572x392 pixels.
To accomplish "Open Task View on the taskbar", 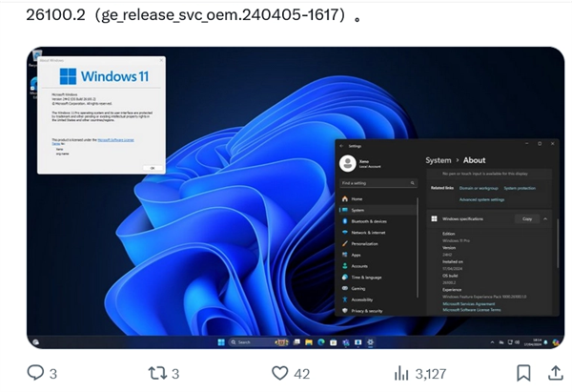I will [296, 342].
